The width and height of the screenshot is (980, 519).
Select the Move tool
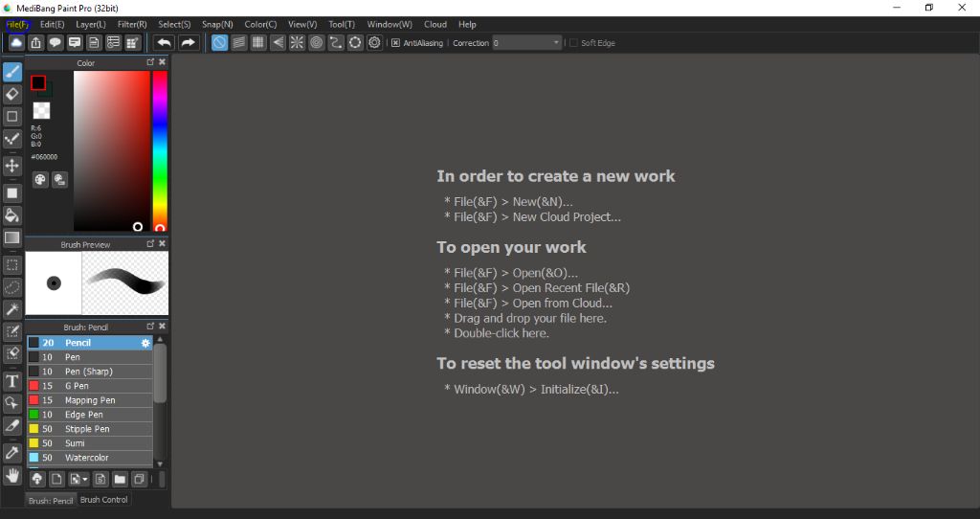[x=11, y=166]
